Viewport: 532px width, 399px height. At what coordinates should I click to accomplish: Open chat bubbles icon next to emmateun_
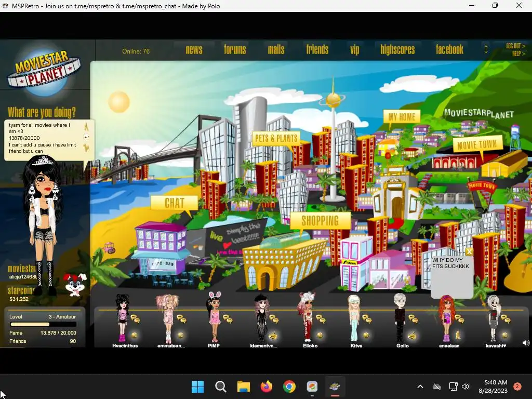point(181,319)
